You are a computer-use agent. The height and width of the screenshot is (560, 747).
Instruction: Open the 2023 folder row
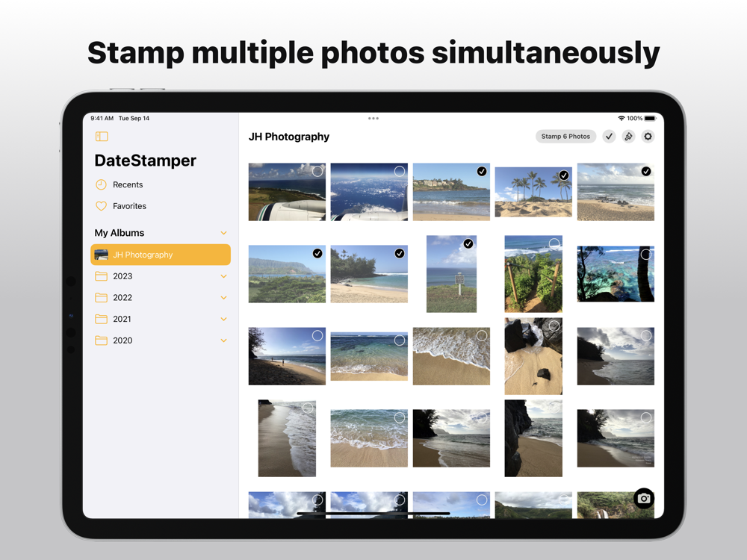coord(161,276)
